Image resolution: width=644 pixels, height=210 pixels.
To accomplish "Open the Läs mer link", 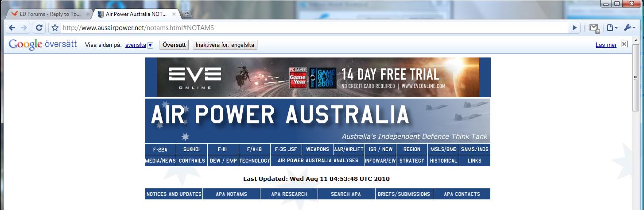I will [x=606, y=45].
